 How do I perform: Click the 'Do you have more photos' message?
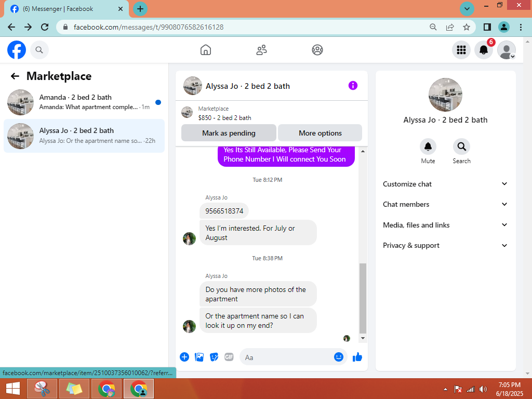tap(258, 294)
